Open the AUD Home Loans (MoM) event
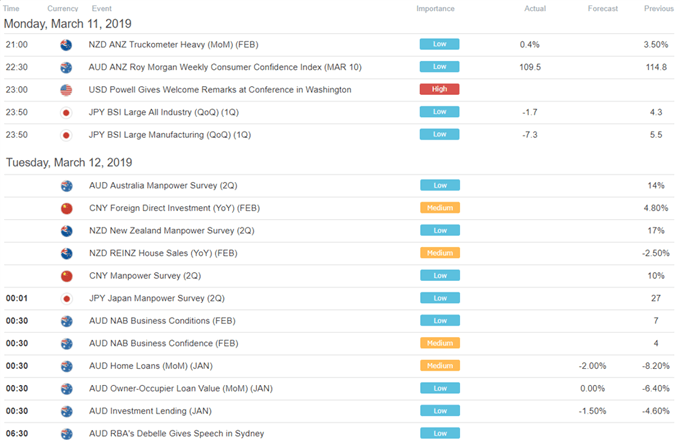 coord(151,366)
